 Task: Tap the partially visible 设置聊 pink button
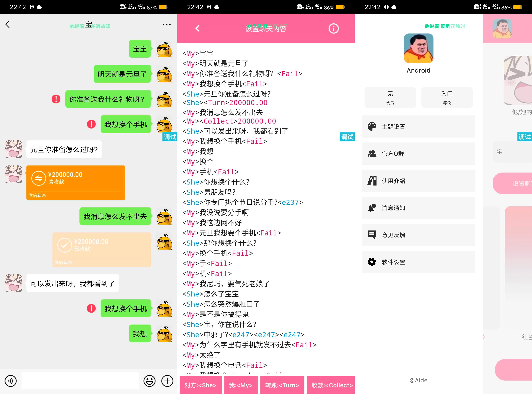coord(512,183)
